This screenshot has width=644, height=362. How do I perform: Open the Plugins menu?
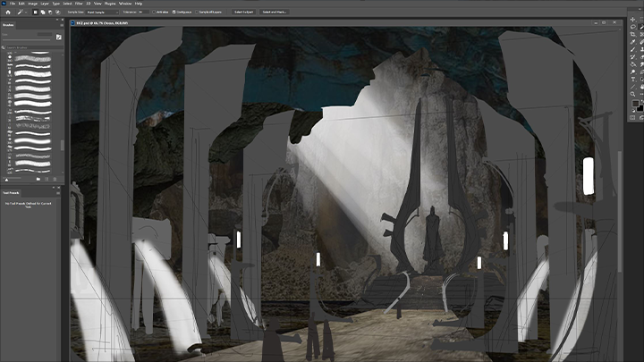click(x=110, y=4)
